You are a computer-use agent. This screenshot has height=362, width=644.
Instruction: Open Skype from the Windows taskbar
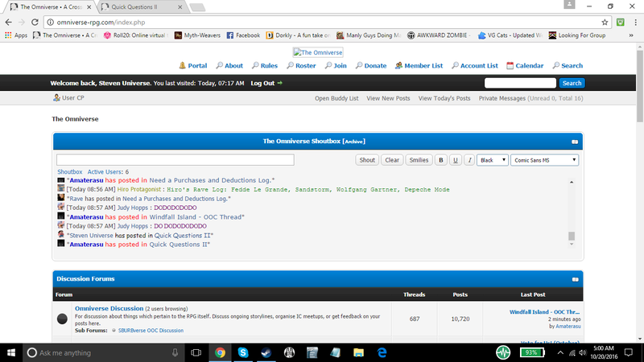tap(242, 352)
